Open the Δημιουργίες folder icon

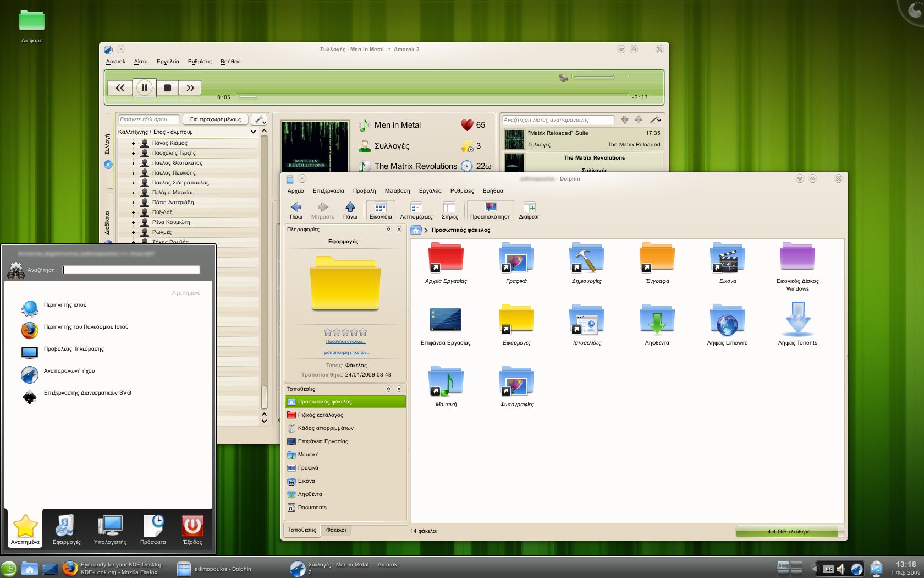coord(587,263)
